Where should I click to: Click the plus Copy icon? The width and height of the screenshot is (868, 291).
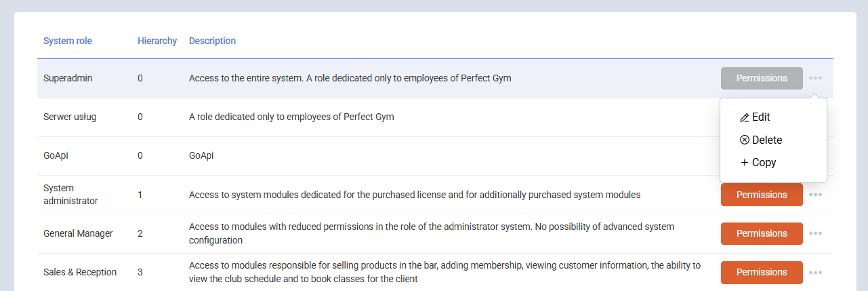745,163
